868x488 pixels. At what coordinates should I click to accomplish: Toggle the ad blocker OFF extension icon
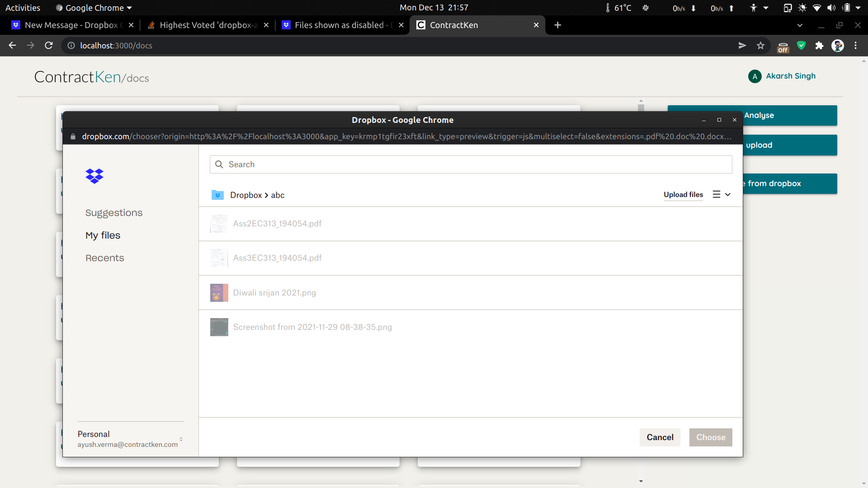[x=783, y=45]
